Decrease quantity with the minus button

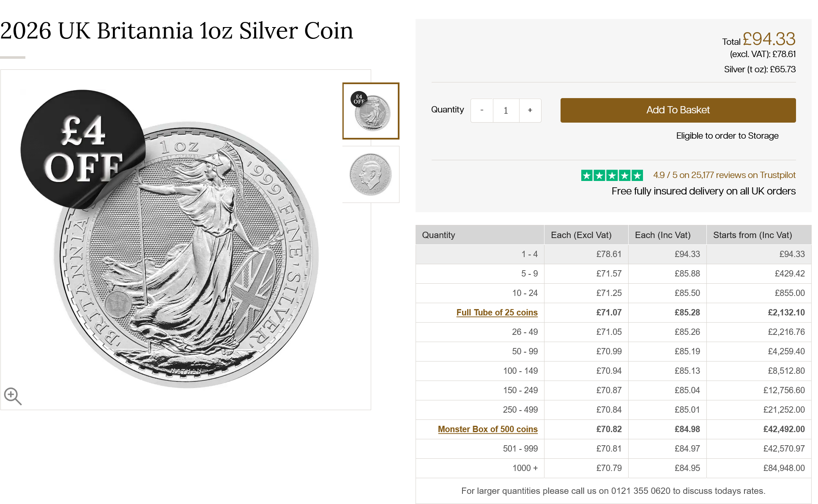point(482,110)
